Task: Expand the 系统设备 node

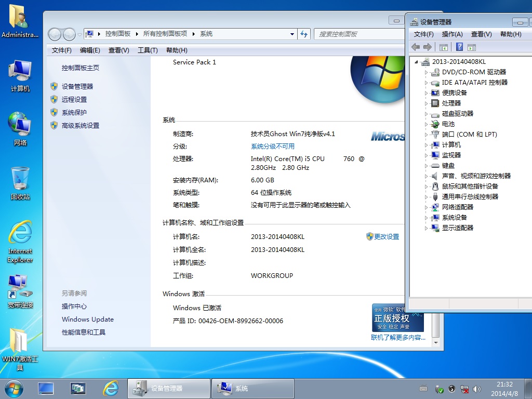Action: 426,218
